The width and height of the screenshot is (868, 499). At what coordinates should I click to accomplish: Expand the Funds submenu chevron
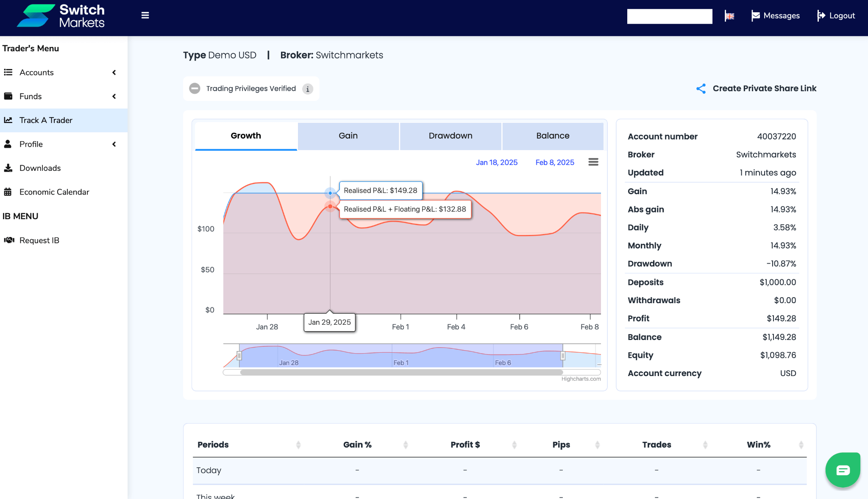point(114,96)
